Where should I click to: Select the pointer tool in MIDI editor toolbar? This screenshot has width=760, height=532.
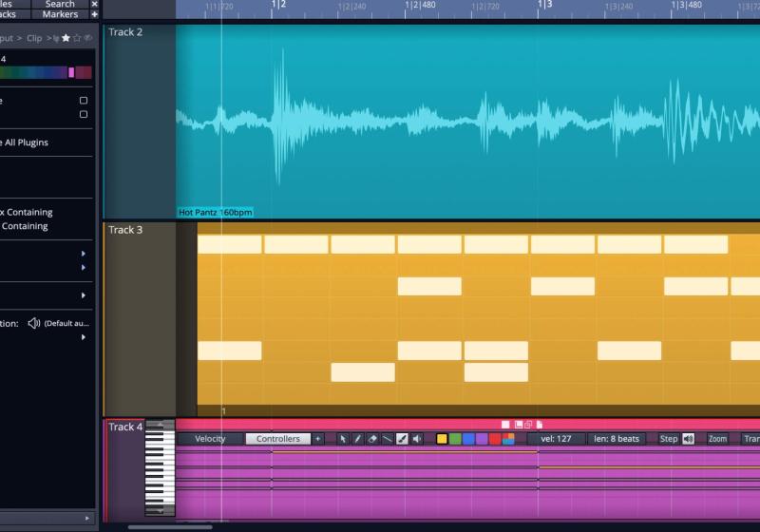coord(343,439)
